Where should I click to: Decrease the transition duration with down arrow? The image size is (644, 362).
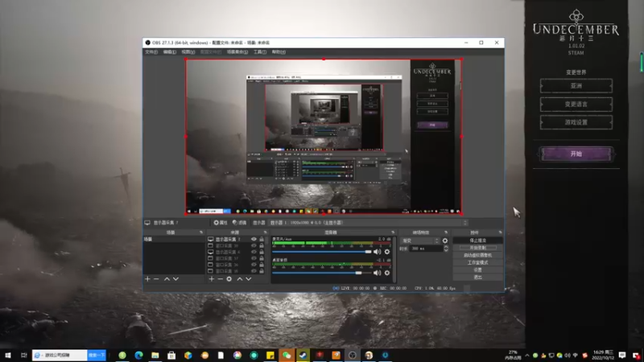click(446, 250)
